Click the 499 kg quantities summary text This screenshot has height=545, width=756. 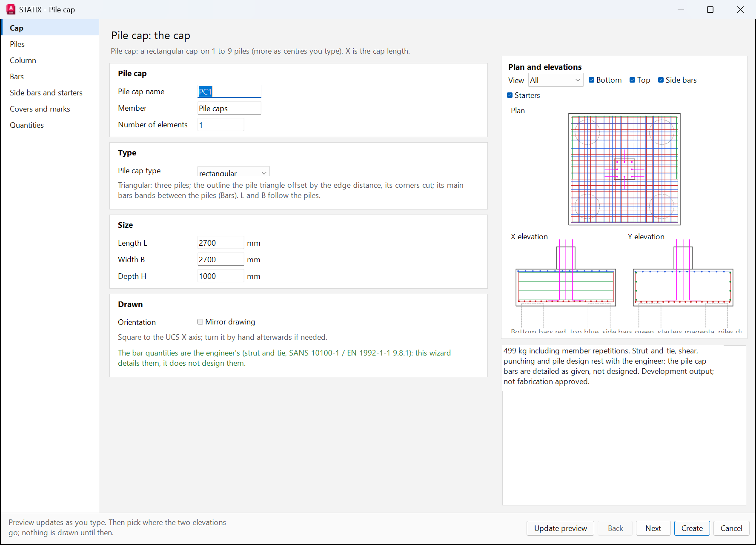tap(609, 366)
